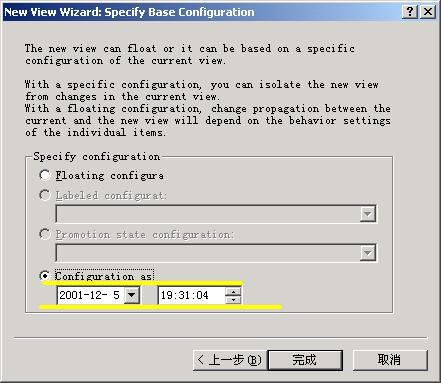Select the Labeled configuration radio option
The image size is (441, 383).
click(x=45, y=195)
